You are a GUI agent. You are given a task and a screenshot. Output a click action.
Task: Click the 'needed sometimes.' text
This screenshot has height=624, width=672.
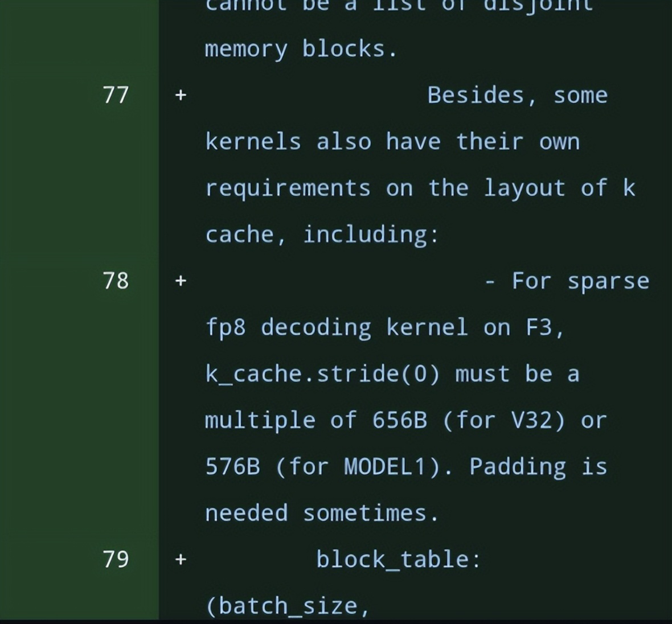(x=322, y=513)
